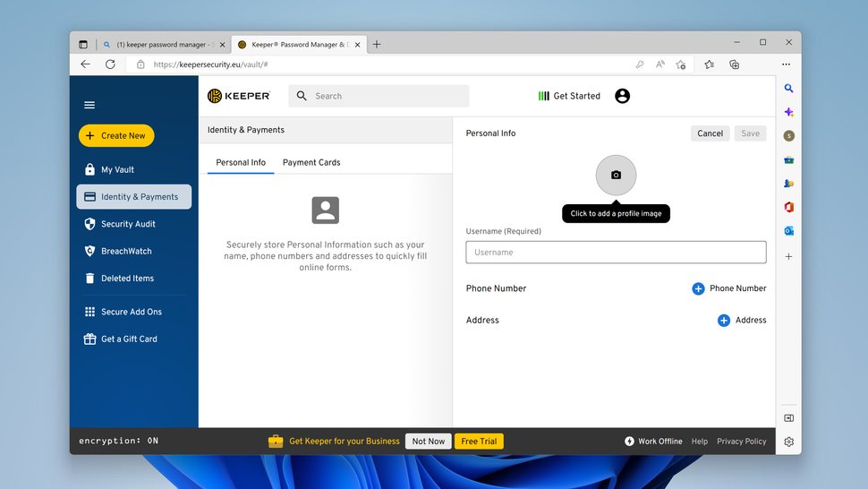Switch to keeper password manager search tab
This screenshot has width=868, height=489.
(x=165, y=44)
